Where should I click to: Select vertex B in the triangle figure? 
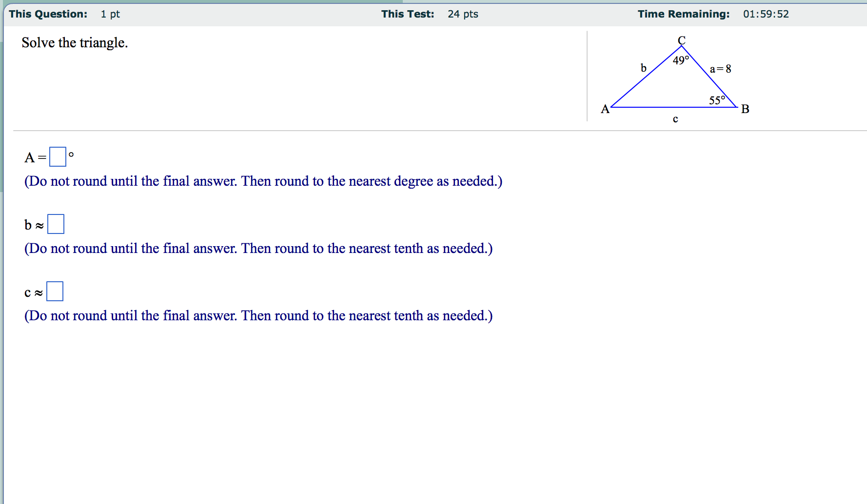tap(745, 109)
